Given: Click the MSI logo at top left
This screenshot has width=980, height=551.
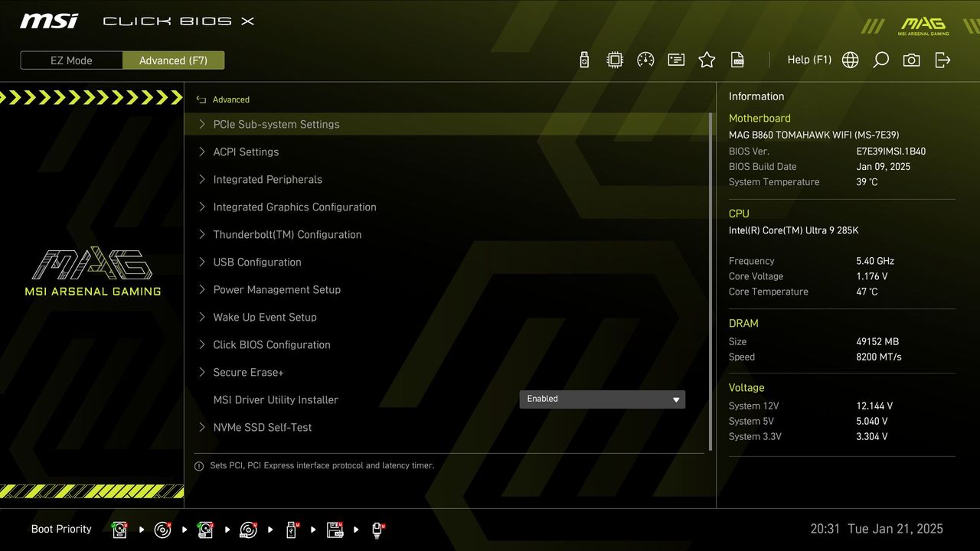Looking at the screenshot, I should [x=49, y=21].
